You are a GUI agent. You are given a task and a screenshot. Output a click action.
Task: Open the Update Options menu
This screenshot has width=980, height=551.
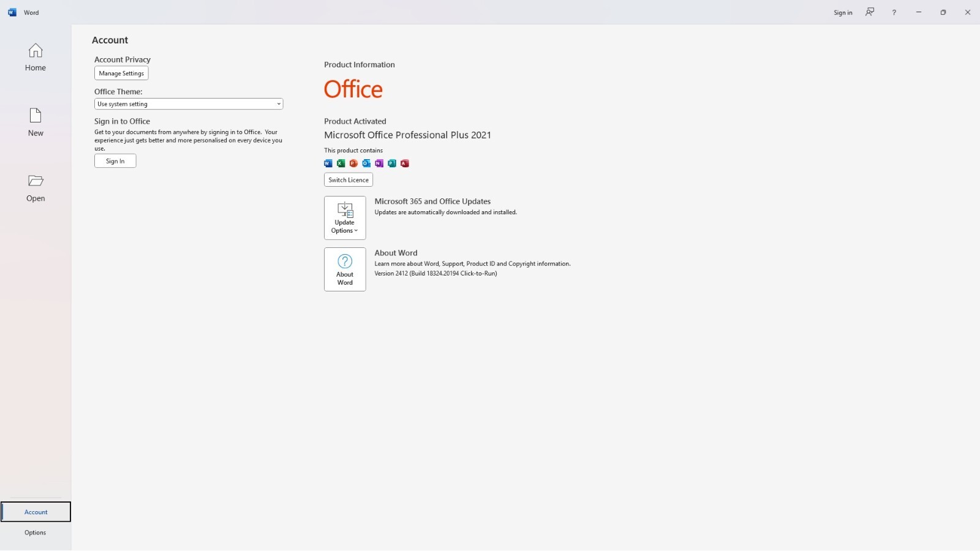click(345, 218)
